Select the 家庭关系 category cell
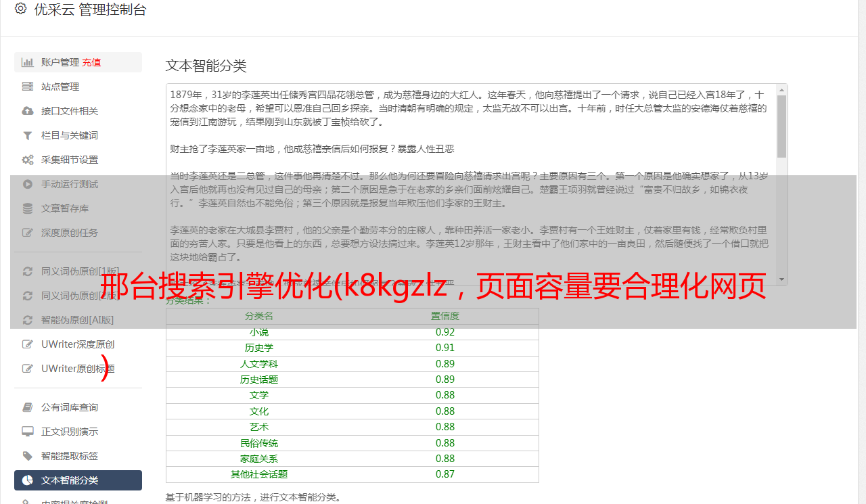Image resolution: width=866 pixels, height=504 pixels. 259,459
